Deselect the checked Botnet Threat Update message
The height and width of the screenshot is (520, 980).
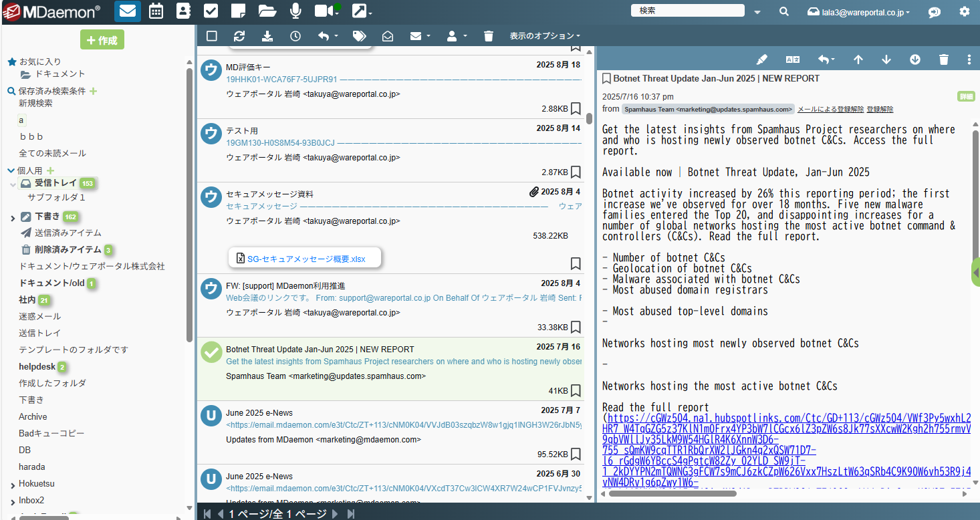211,352
